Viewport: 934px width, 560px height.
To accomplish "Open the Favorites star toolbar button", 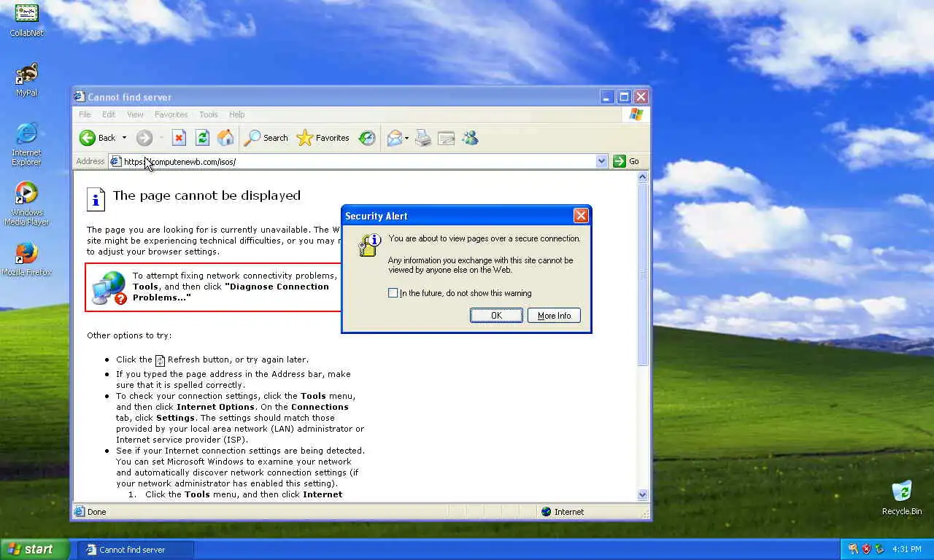I will tap(323, 138).
